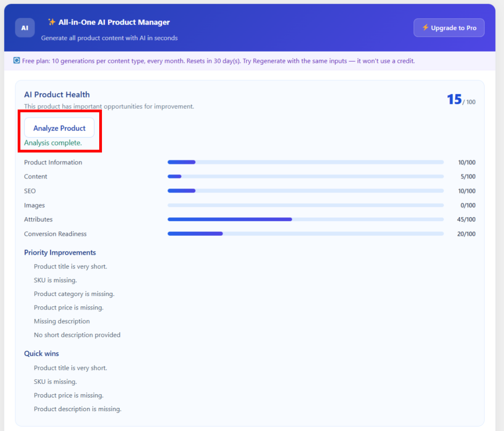The height and width of the screenshot is (431, 504).
Task: Click the Images score progress bar
Action: click(305, 205)
